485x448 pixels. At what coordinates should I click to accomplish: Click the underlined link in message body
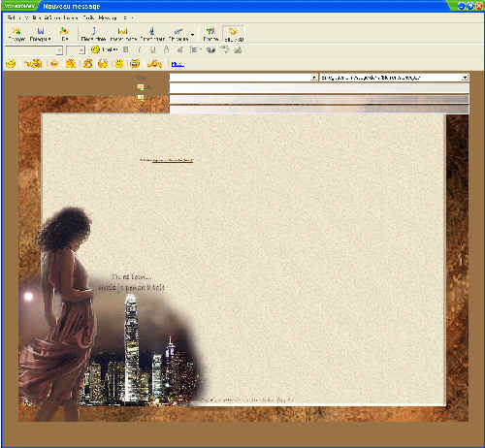[173, 160]
